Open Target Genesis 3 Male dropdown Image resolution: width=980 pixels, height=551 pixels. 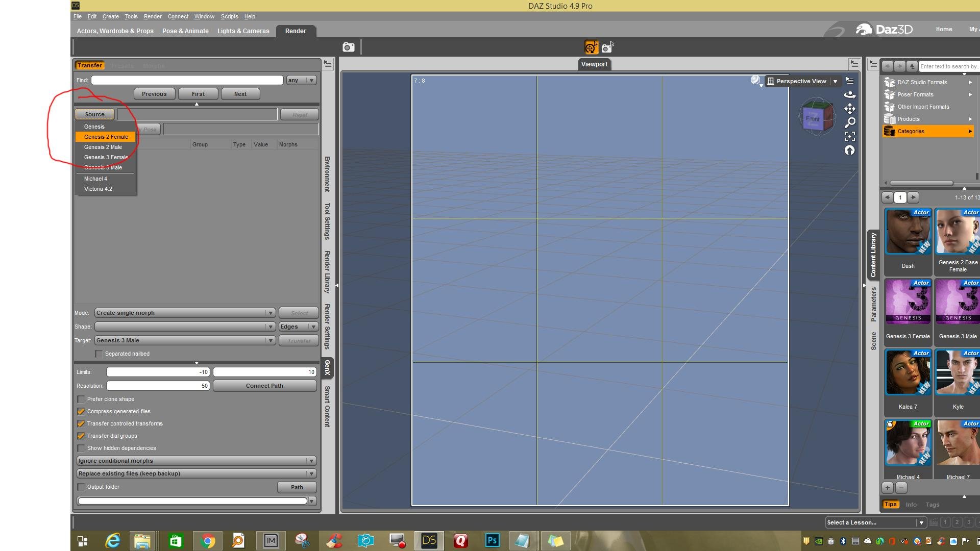[185, 340]
